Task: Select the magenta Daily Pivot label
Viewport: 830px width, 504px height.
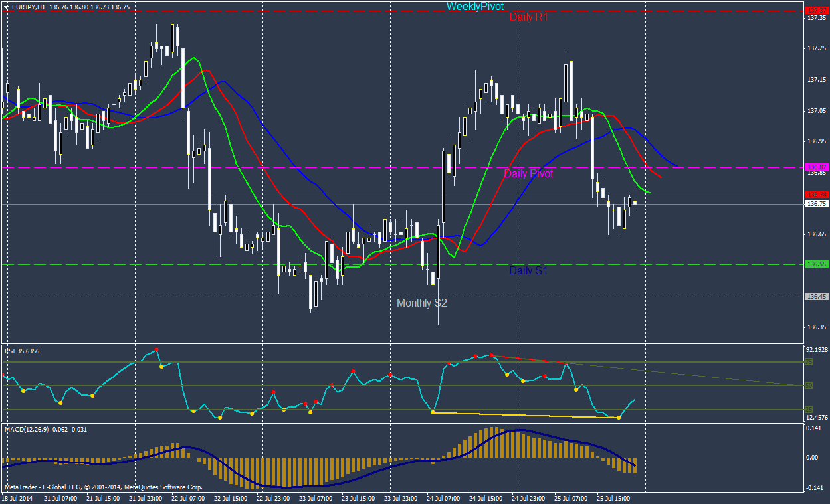Action: (x=528, y=174)
